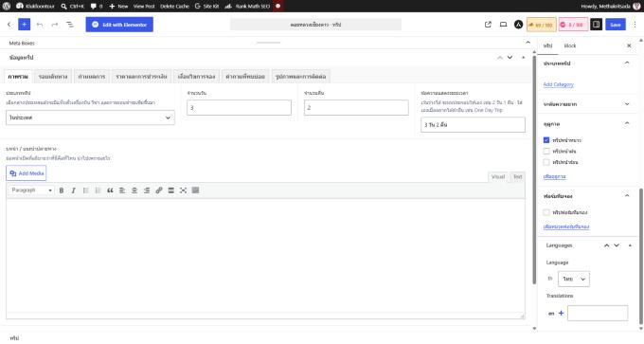The image size is (644, 344).
Task: Align text center in editor
Action: [x=134, y=190]
